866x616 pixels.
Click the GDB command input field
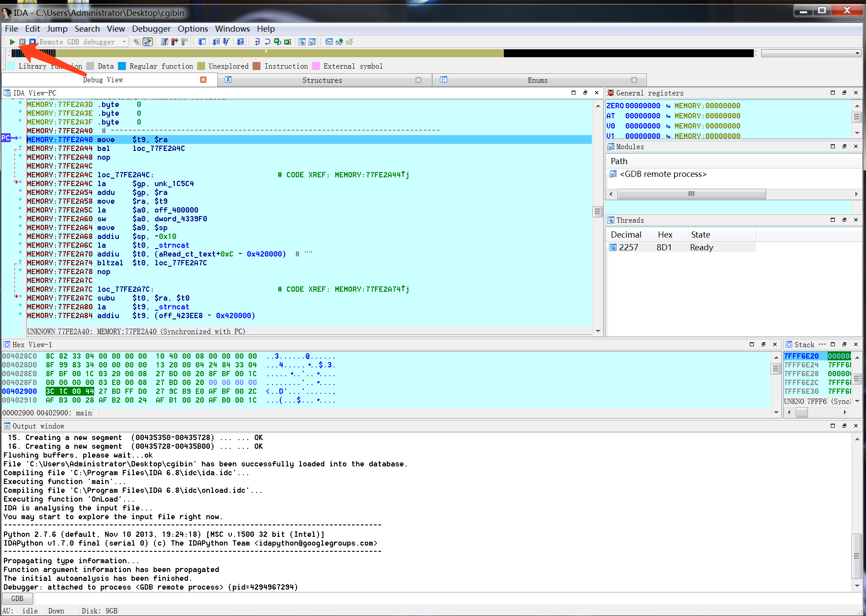pos(448,598)
